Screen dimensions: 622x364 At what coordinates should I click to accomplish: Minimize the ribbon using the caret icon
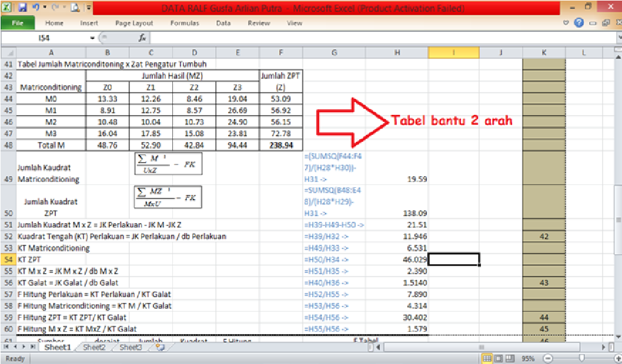click(x=567, y=23)
